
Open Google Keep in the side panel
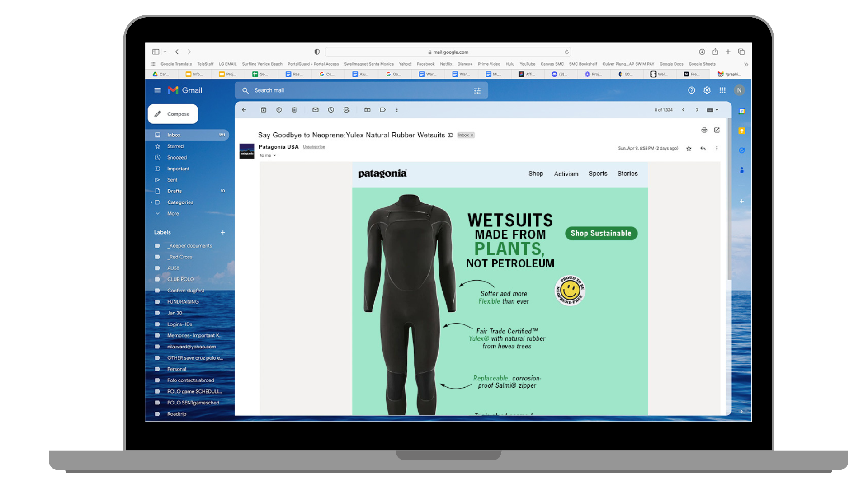(x=742, y=131)
